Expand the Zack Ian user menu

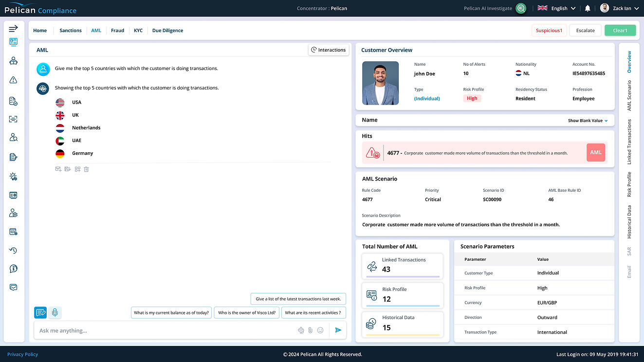[x=620, y=8]
